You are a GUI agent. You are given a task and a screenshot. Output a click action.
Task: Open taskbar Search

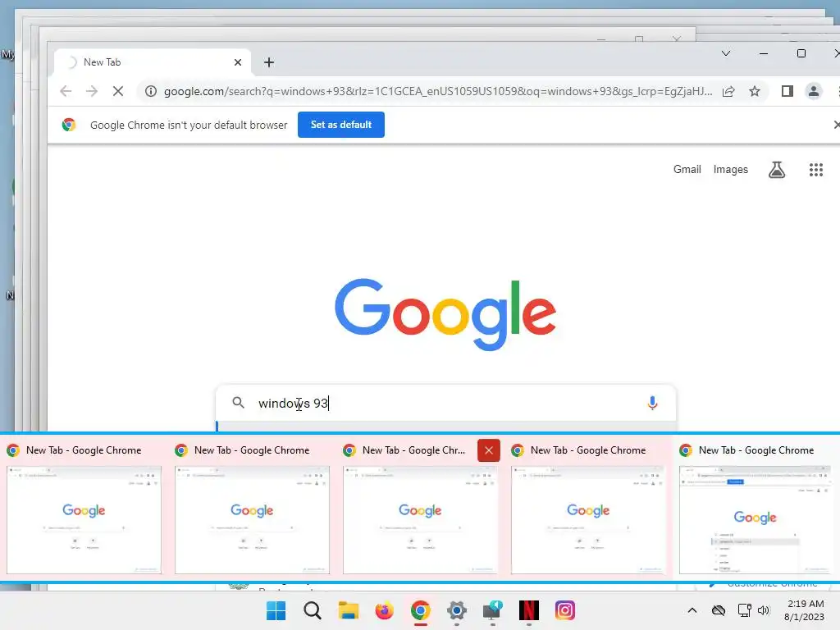(313, 610)
